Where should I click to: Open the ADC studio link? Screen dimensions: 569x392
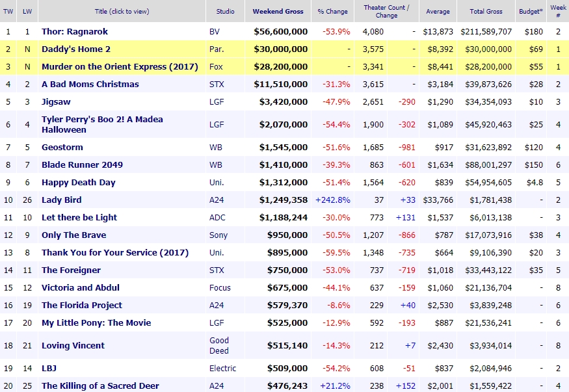(217, 218)
